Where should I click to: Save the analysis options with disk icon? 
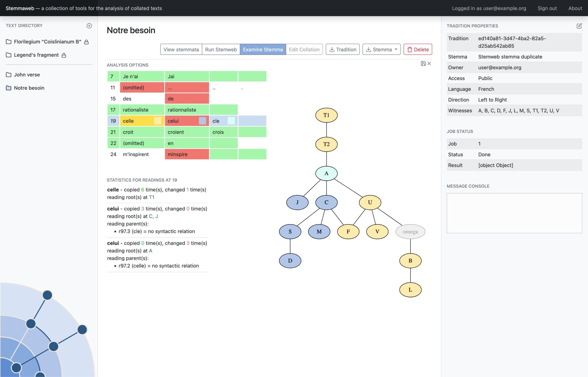point(423,64)
